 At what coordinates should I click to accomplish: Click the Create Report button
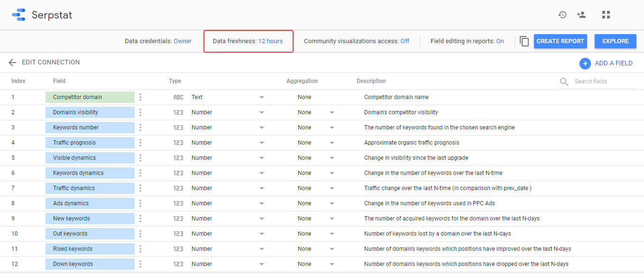(x=561, y=41)
